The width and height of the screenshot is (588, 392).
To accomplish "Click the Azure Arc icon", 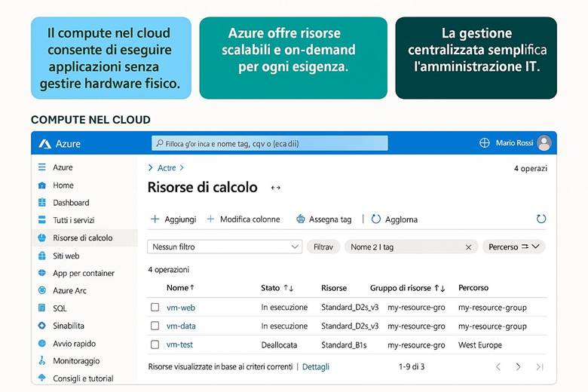I will pos(42,290).
